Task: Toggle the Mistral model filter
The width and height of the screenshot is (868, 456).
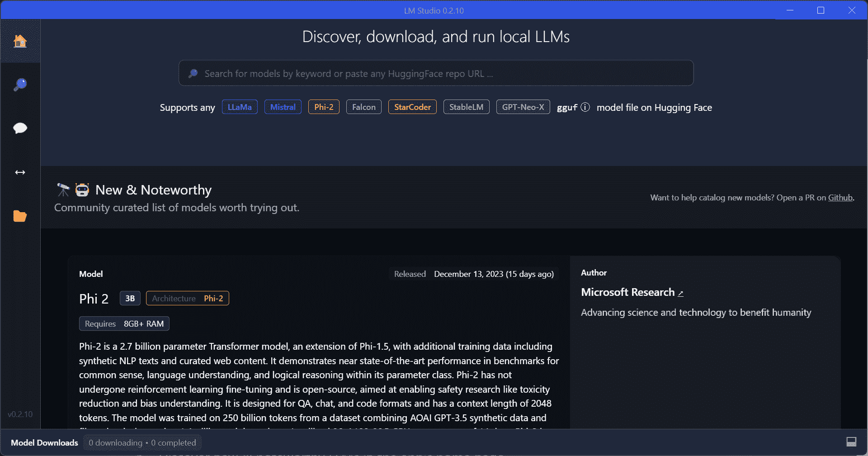Action: (283, 107)
